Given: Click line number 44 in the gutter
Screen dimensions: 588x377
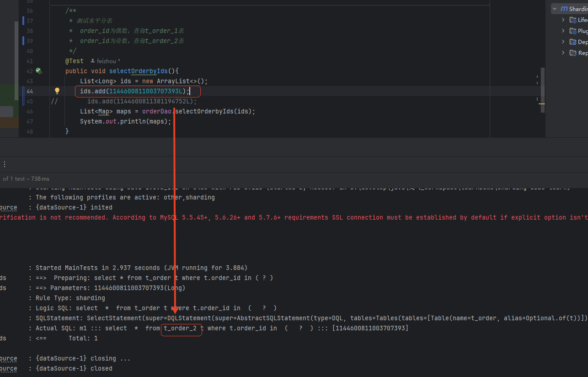Looking at the screenshot, I should coord(30,91).
